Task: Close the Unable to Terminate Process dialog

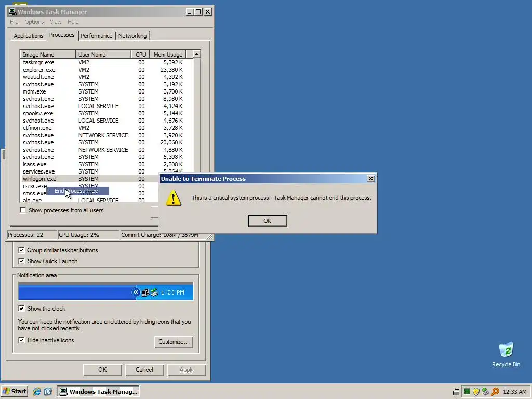Action: (371, 179)
